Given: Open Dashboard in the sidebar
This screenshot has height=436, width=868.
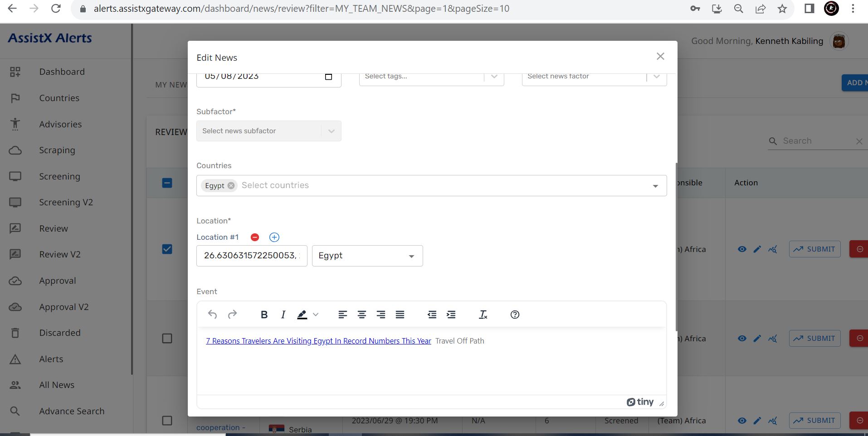Looking at the screenshot, I should click(62, 72).
